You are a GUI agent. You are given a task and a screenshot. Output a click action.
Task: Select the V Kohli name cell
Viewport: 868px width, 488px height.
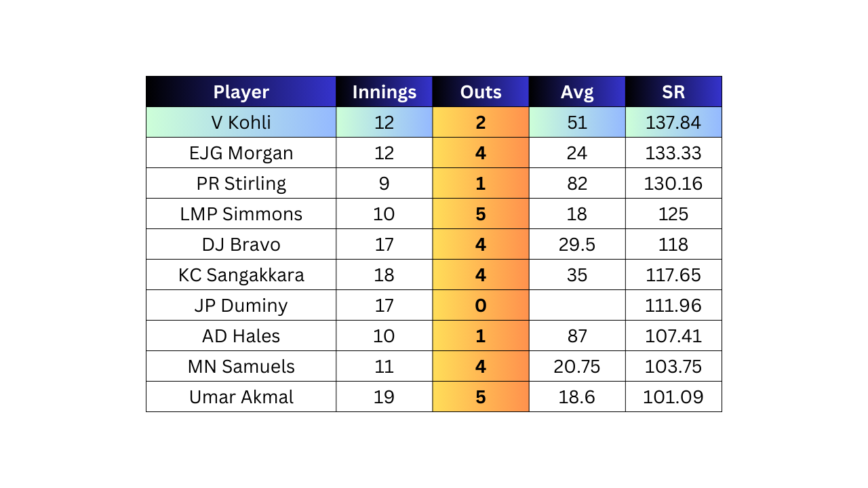click(x=241, y=122)
